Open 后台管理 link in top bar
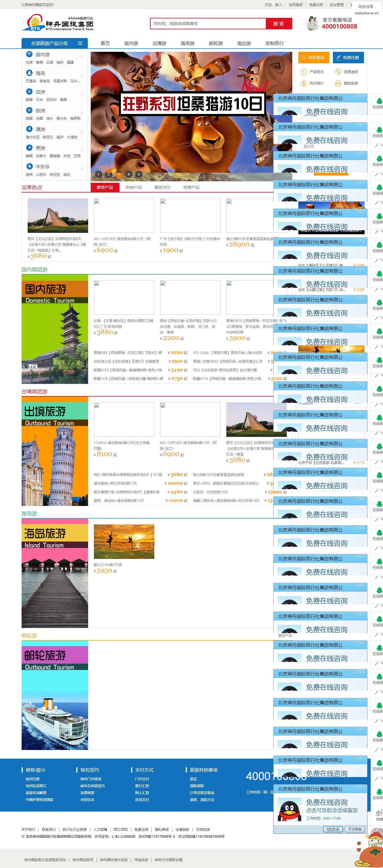This screenshot has width=383, height=868. tap(336, 5)
